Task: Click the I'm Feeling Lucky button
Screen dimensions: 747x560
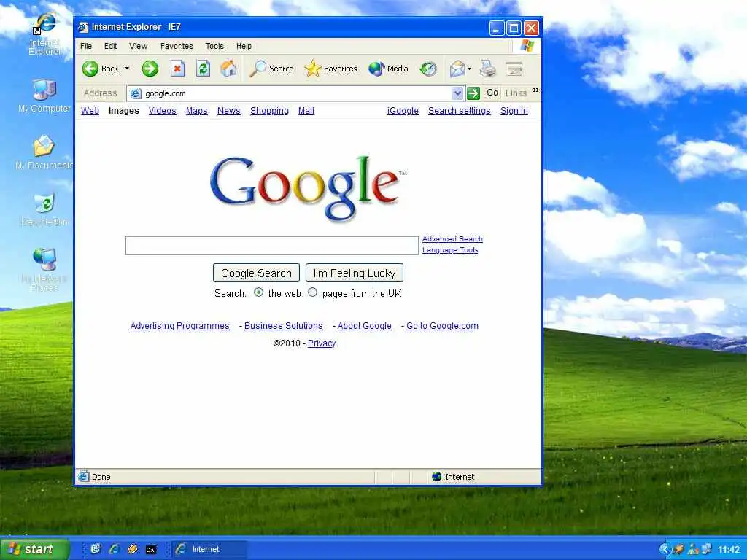Action: pos(355,273)
